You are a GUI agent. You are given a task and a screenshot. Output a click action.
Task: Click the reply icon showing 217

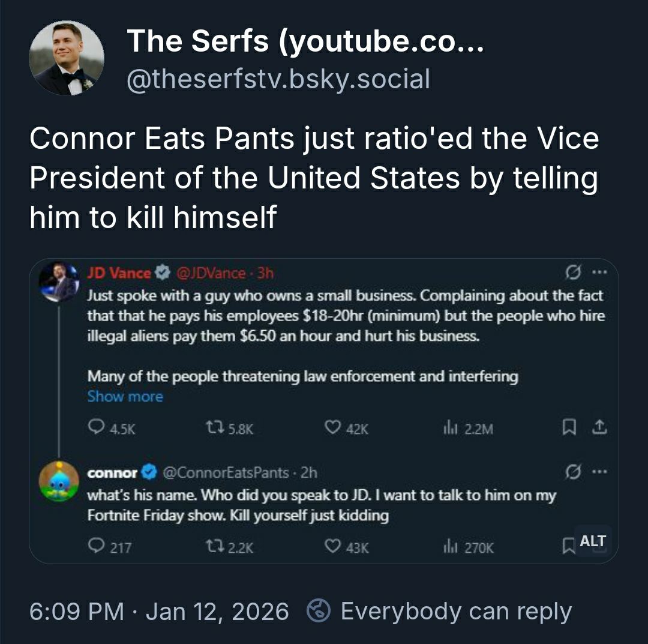click(x=95, y=546)
